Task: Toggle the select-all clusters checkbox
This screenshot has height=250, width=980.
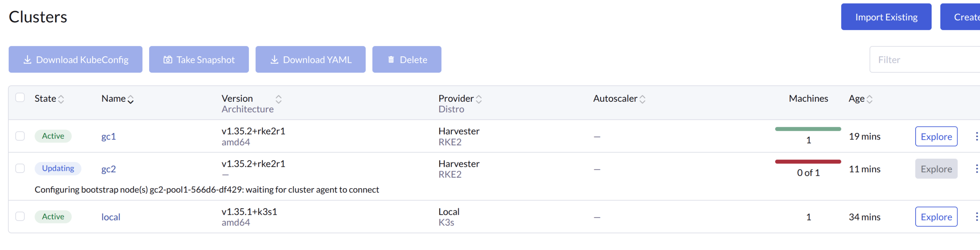Action: tap(20, 98)
